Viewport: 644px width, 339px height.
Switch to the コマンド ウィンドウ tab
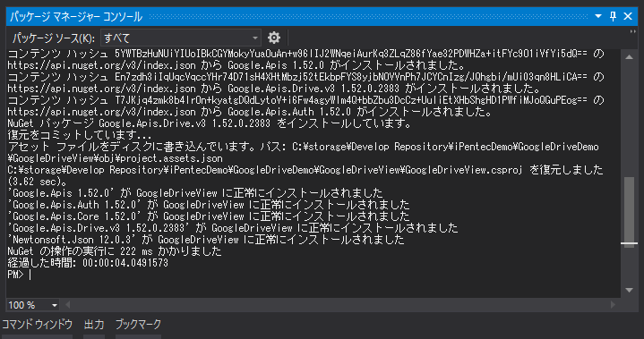coord(38,325)
